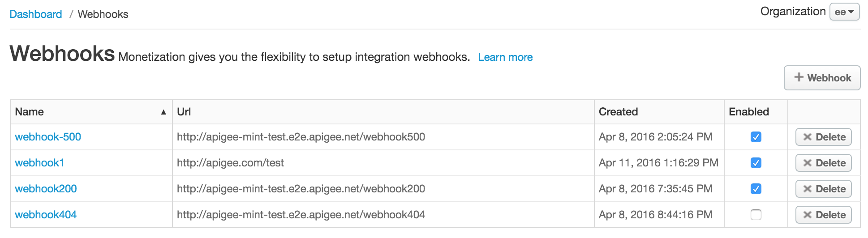Delete the webhook-500 entry
Screen dimensions: 868x238
823,137
